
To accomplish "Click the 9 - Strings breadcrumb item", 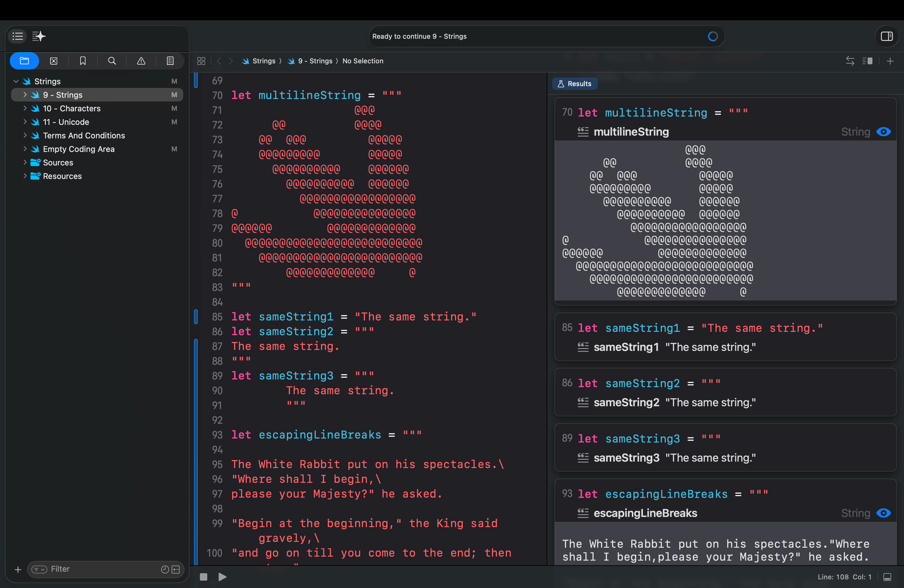I will [x=310, y=61].
